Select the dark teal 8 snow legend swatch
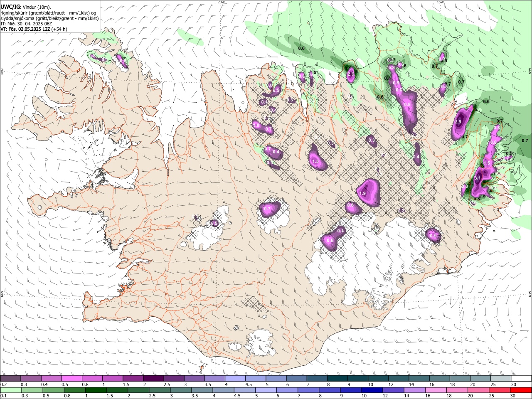Screen dimensions: 532x399 tap(338, 379)
